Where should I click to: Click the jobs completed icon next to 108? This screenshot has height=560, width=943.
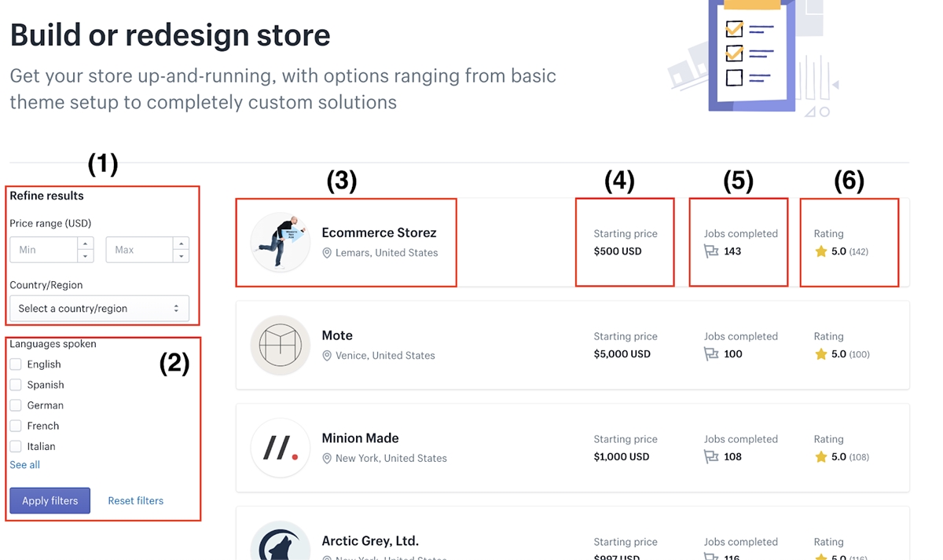click(x=711, y=457)
